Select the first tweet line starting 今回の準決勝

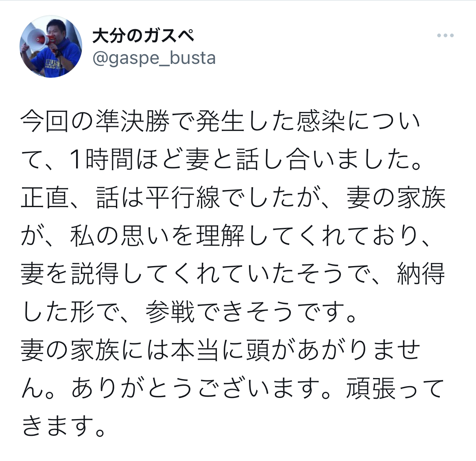point(221,122)
